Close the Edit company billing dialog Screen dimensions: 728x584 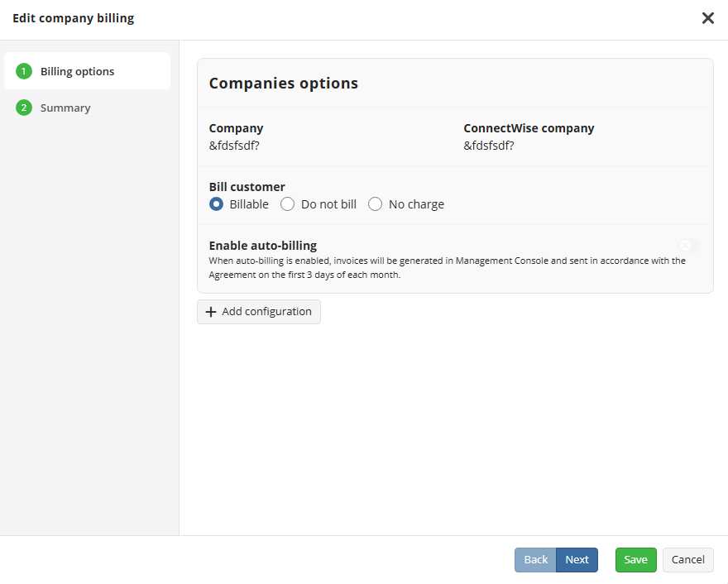click(x=707, y=18)
